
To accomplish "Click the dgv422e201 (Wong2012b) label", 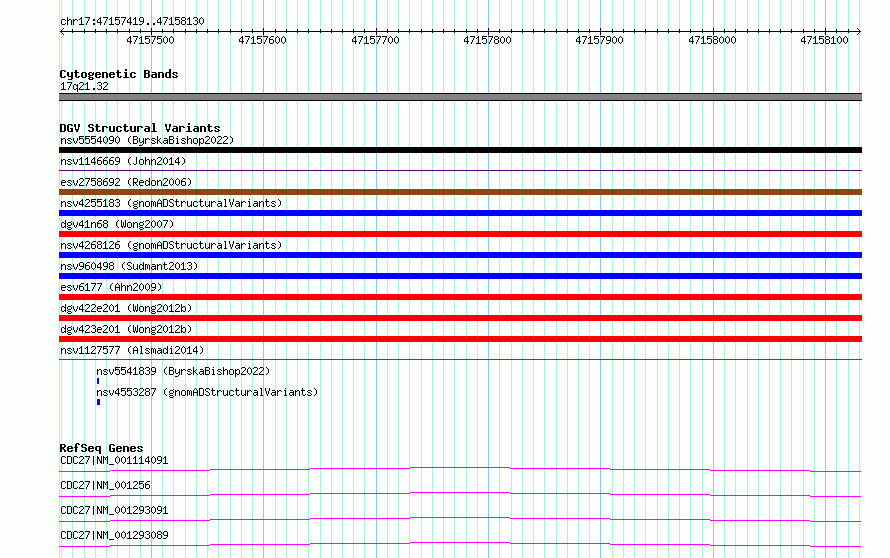I will pos(126,308).
